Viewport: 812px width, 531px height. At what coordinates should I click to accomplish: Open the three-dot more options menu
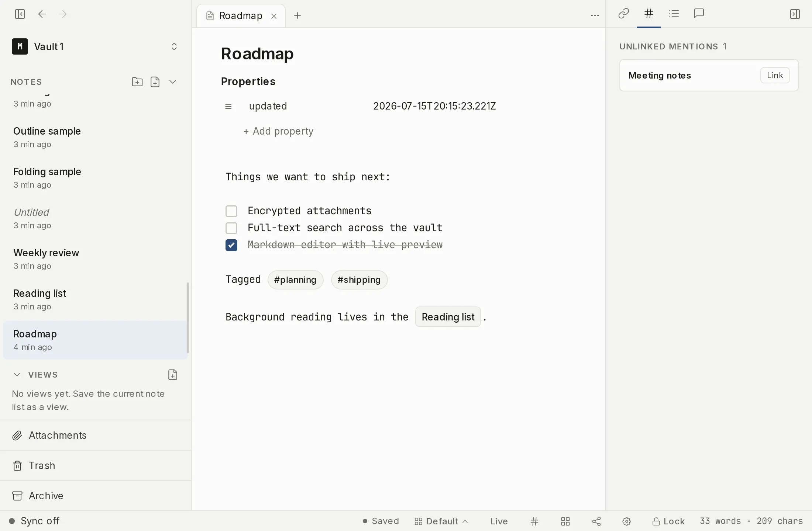[x=595, y=15]
